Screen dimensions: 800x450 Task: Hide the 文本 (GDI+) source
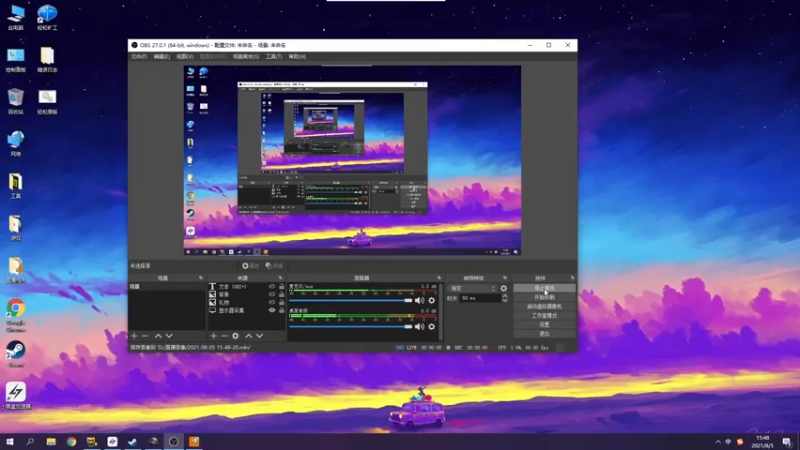pos(272,287)
